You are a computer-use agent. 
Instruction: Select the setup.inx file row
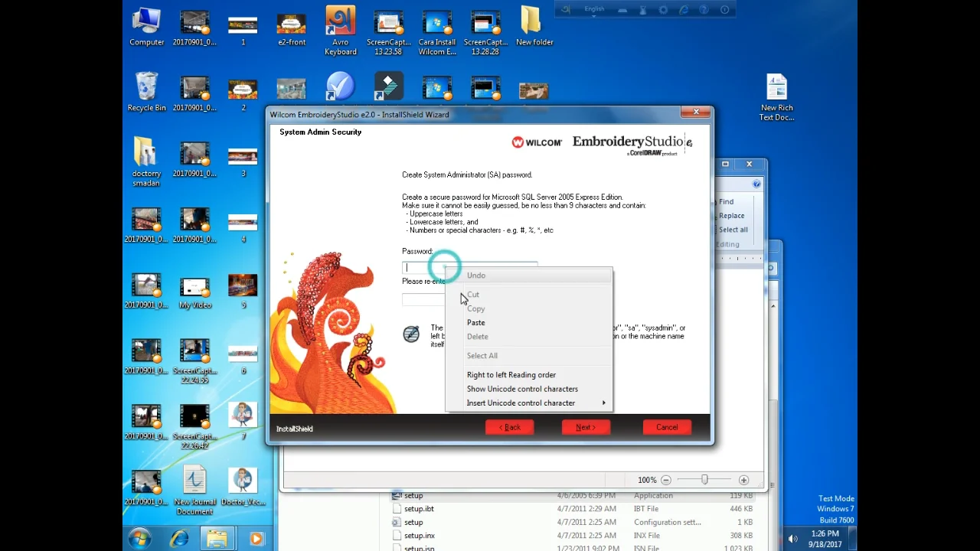[x=573, y=536]
